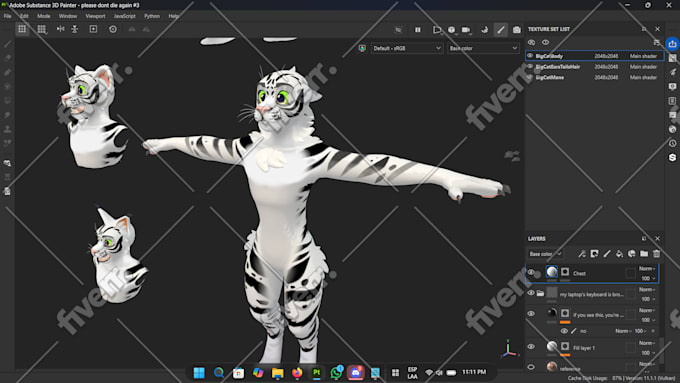Open the Mode menu
Screen dimensions: 680x383
[x=43, y=16]
